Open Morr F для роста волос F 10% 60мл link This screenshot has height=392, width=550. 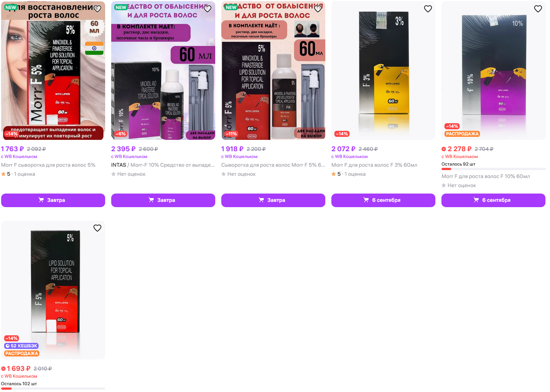[486, 176]
